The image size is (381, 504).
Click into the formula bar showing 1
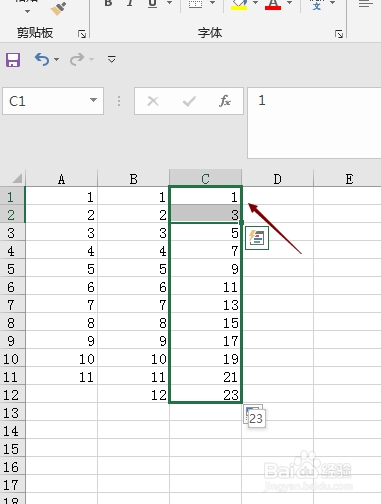[314, 123]
